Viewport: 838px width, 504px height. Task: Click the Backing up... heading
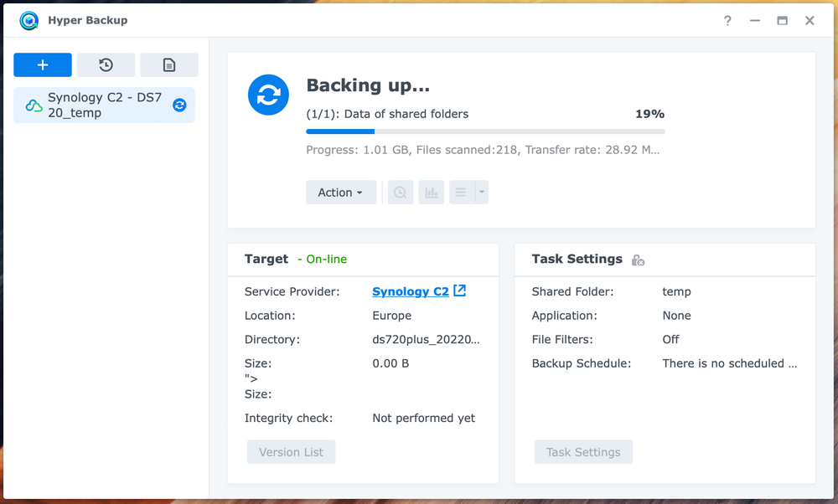[x=368, y=85]
